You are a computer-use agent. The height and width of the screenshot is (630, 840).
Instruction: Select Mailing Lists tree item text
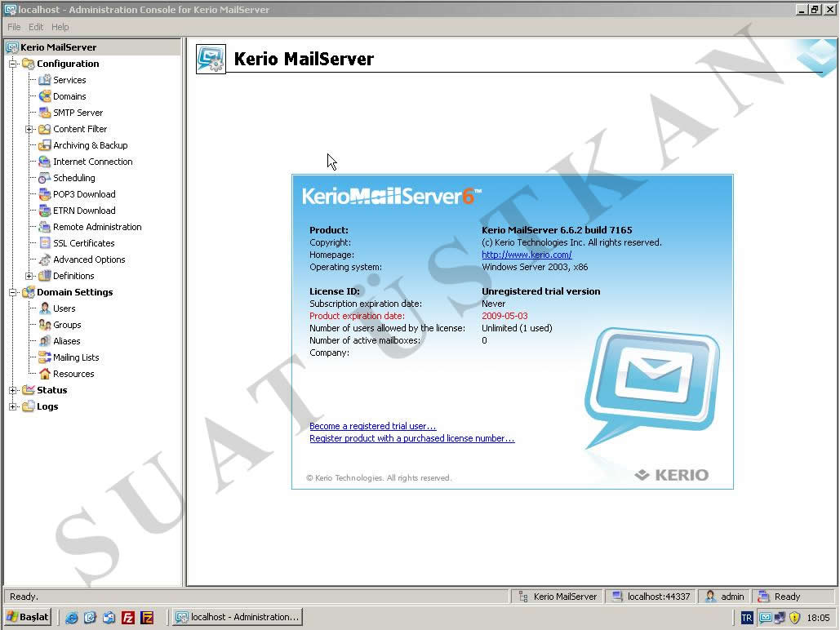(76, 358)
